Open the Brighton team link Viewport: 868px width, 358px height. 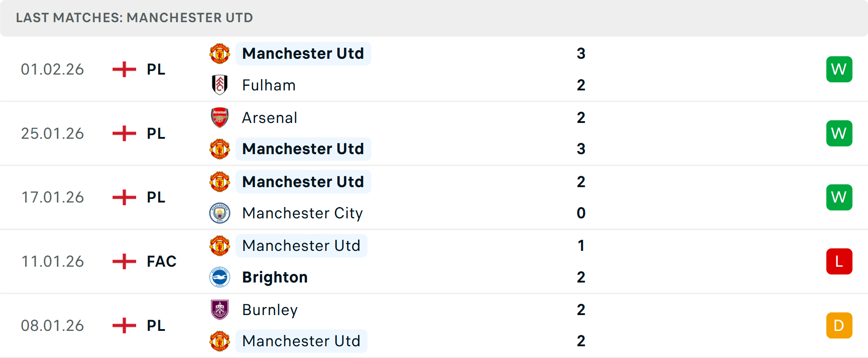coord(274,277)
